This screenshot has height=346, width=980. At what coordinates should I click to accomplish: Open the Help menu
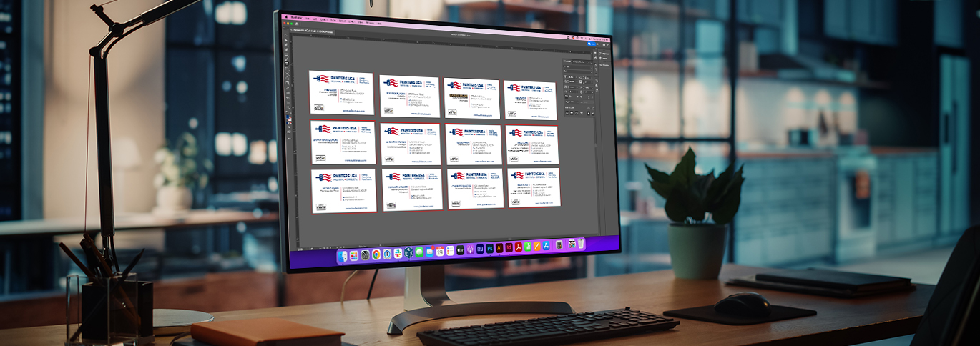click(380, 24)
